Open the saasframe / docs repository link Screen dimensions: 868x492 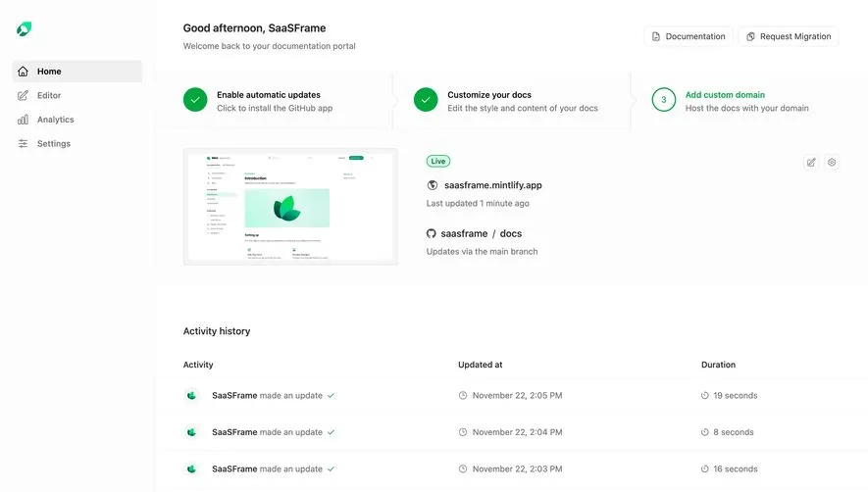(x=481, y=233)
